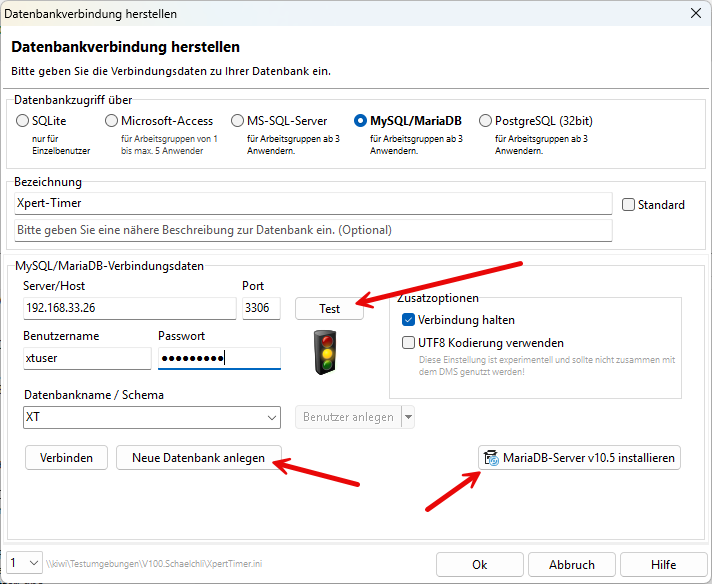Screen dimensions: 712x584
Task: Open Hilfe for this dialog
Action: click(x=664, y=564)
